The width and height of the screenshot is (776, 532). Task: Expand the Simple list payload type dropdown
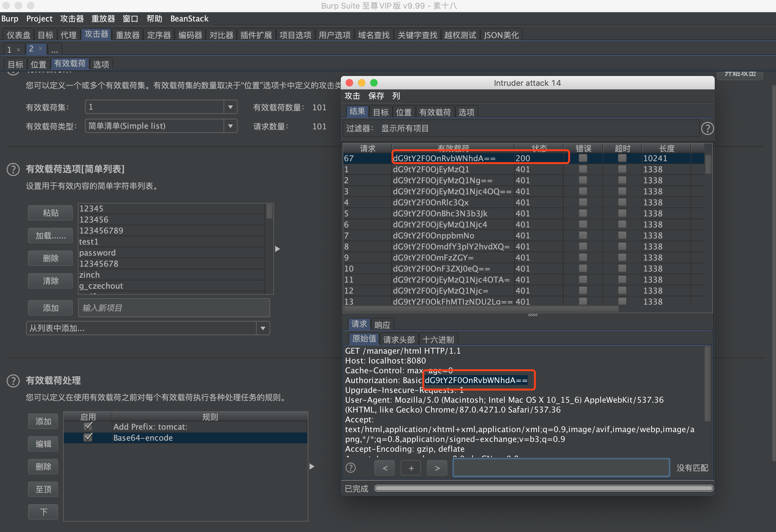tap(230, 126)
